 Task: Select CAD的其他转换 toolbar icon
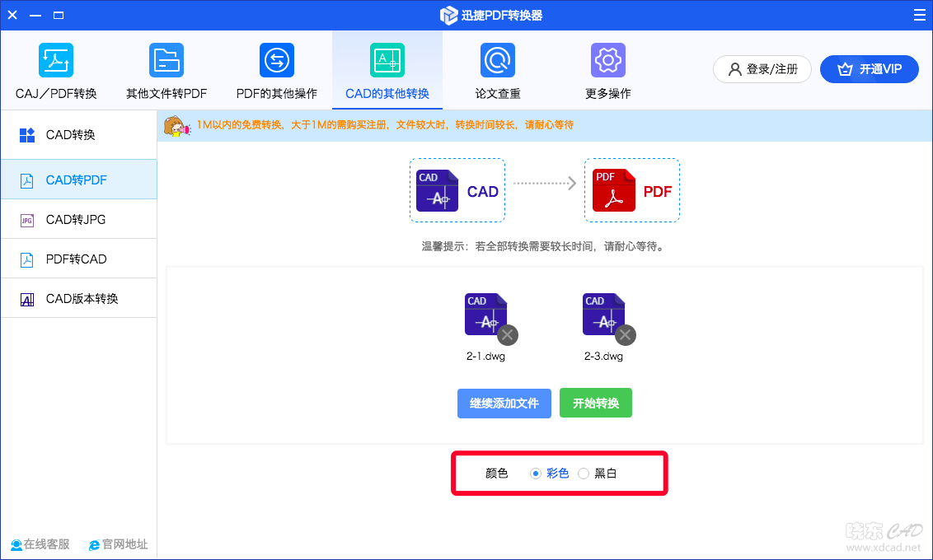pos(387,60)
